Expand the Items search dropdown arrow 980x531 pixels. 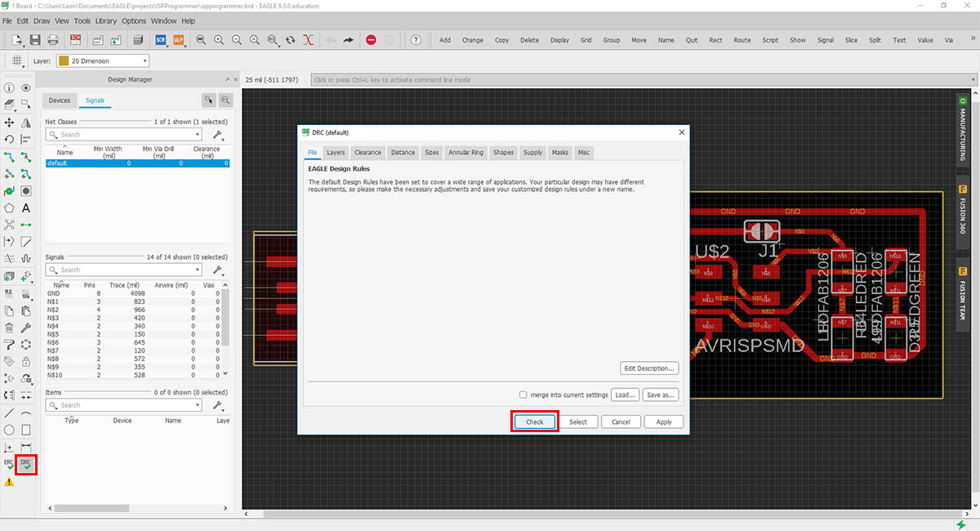tap(197, 405)
